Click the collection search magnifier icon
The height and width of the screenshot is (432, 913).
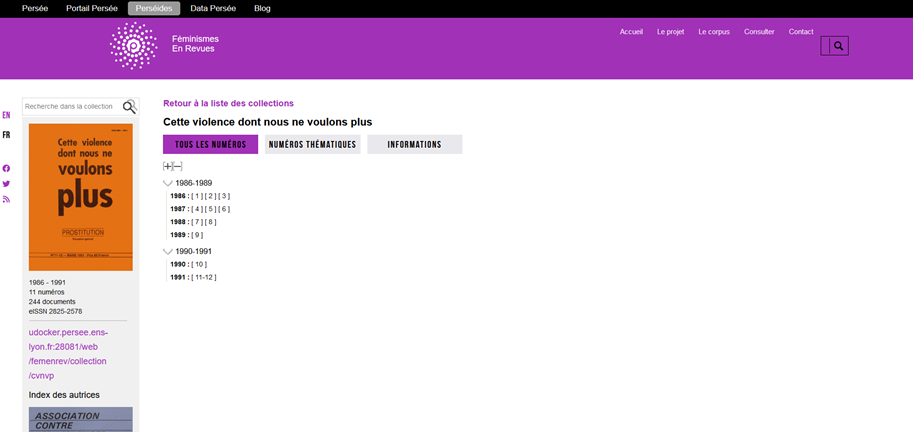tap(129, 107)
